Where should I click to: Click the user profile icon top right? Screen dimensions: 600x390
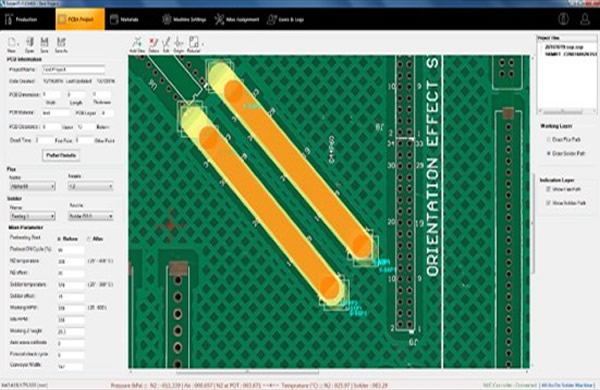pyautogui.click(x=585, y=19)
